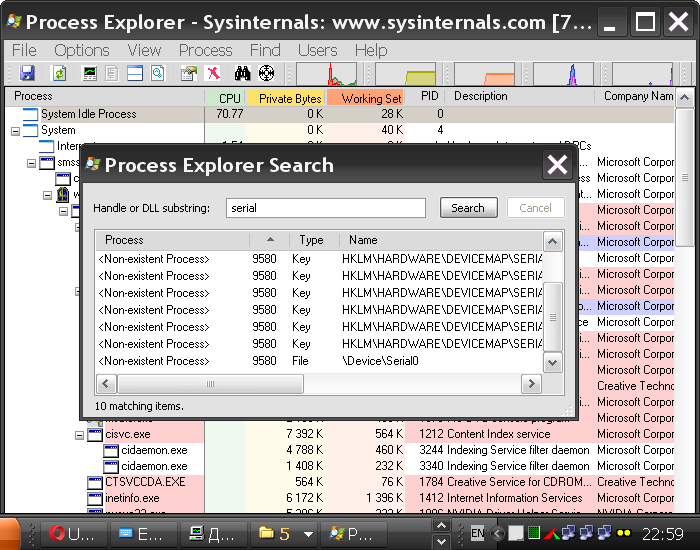This screenshot has width=700, height=550.
Task: Sort main list by Company Name column
Action: point(634,96)
